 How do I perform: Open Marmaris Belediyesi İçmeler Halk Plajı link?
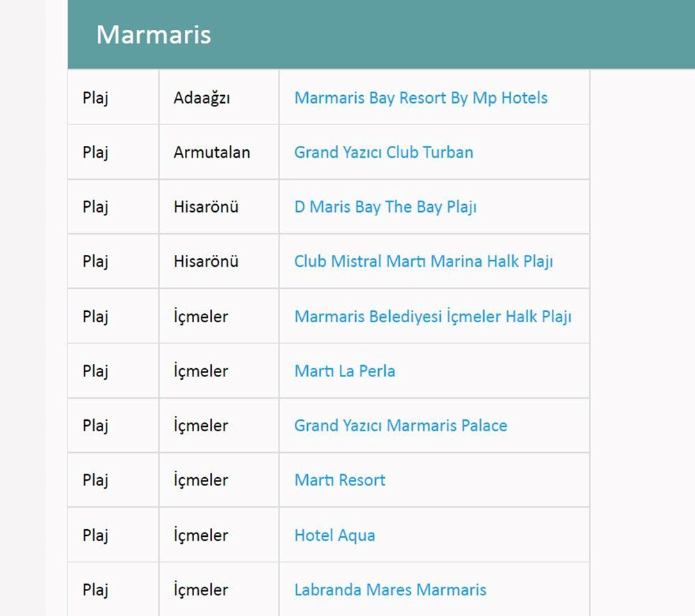pyautogui.click(x=432, y=317)
